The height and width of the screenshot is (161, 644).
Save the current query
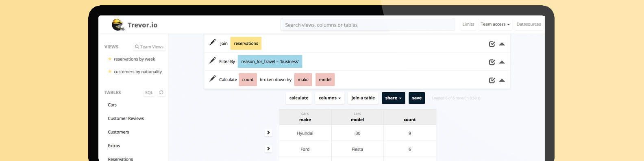coord(417,98)
